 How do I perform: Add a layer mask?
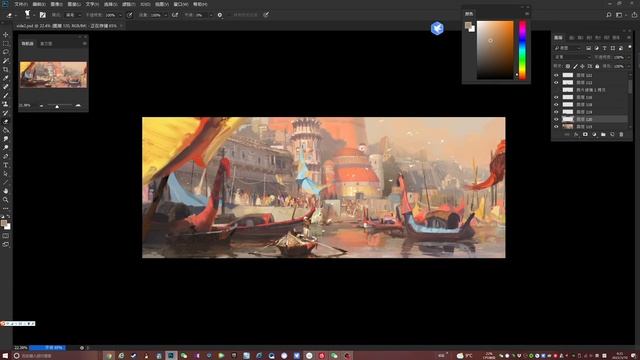[x=585, y=134]
